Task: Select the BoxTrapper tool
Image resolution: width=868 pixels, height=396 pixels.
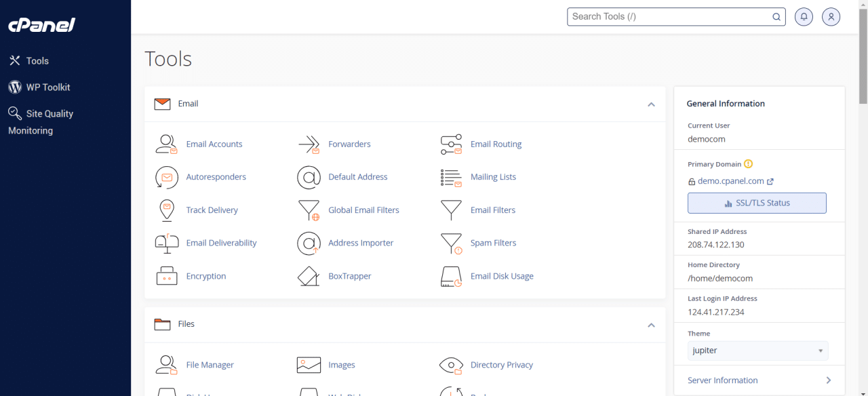Action: click(x=350, y=276)
